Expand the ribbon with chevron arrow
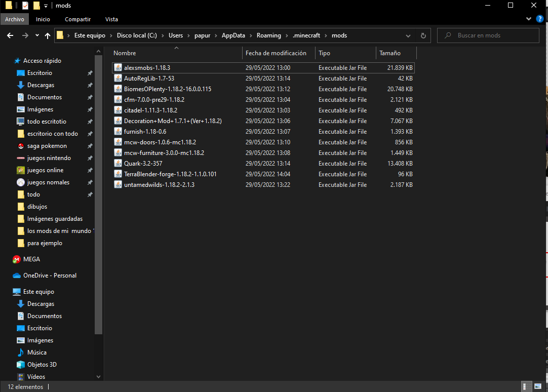Screen dimensions: 548x392 click(528, 19)
